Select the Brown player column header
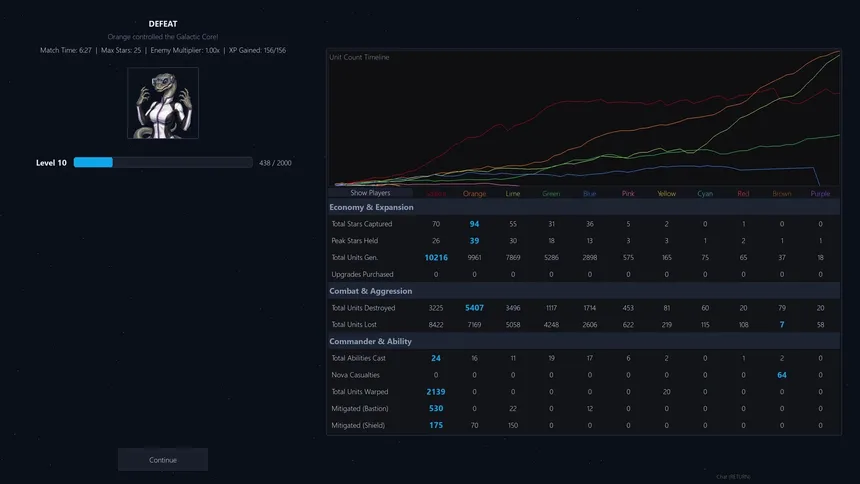Viewport: 860px width, 484px height. click(x=782, y=194)
